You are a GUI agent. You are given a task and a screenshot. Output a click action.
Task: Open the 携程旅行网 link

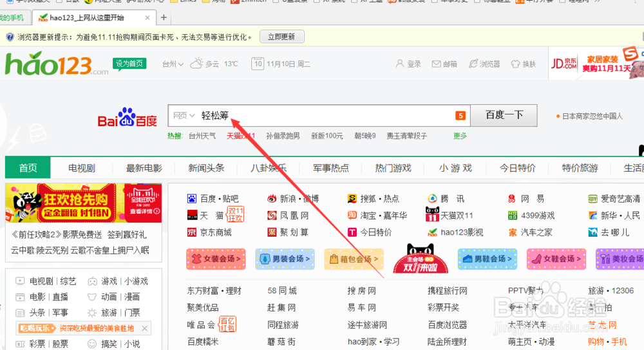pyautogui.click(x=448, y=291)
